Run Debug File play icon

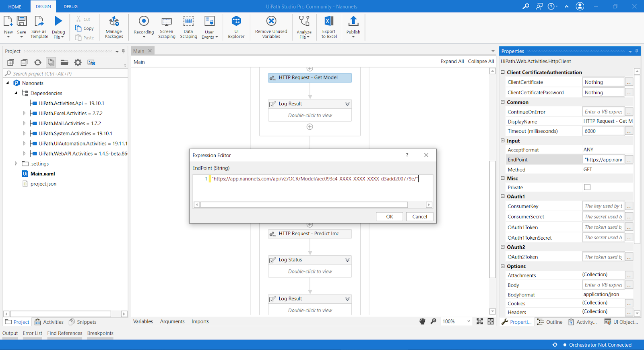tap(58, 21)
